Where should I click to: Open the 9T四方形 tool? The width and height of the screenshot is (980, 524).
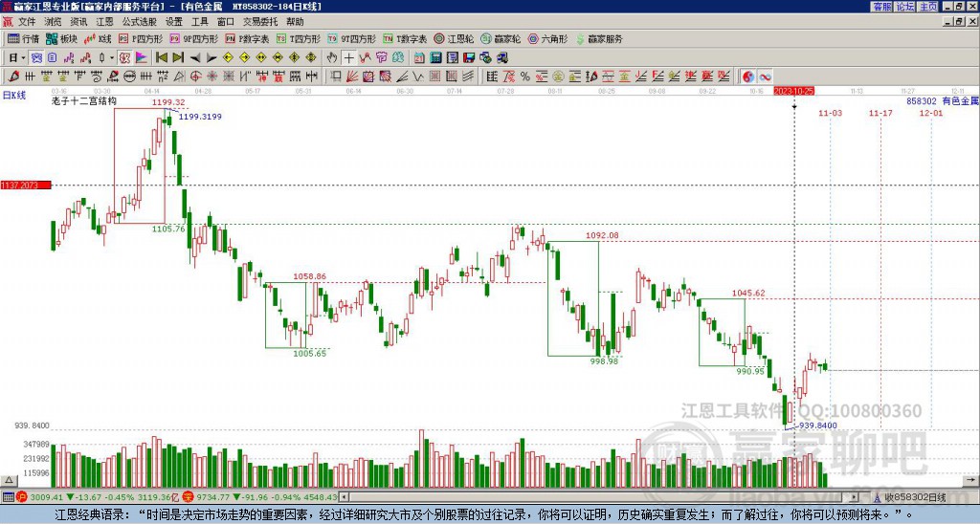[351, 38]
